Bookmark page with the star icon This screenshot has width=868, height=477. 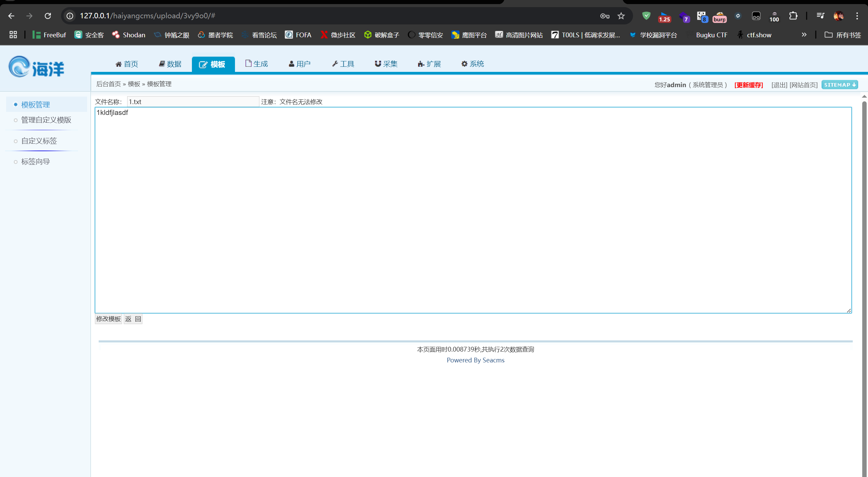(x=621, y=16)
